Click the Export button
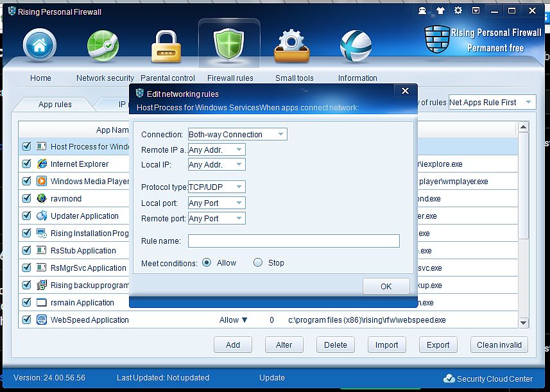This screenshot has width=550, height=392. click(438, 345)
